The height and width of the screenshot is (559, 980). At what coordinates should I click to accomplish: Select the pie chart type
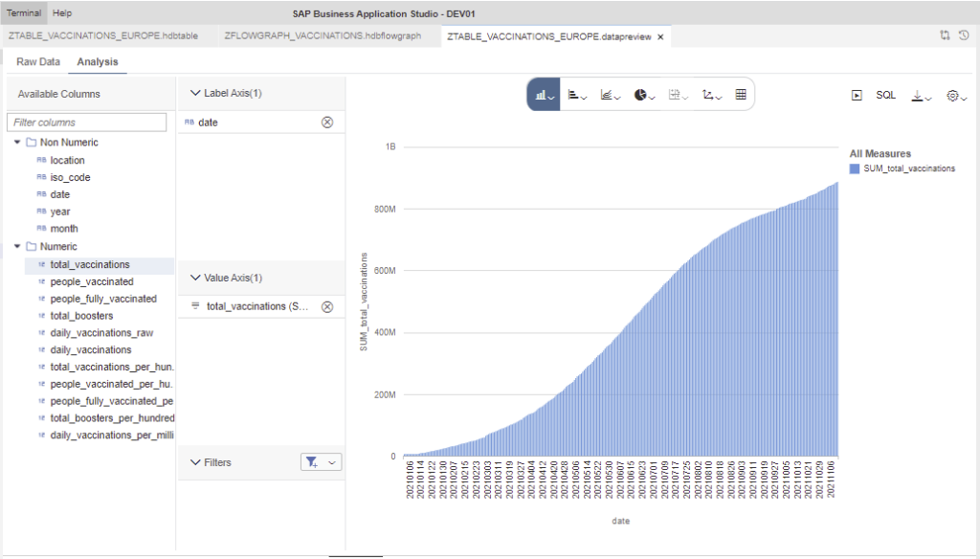pos(644,95)
